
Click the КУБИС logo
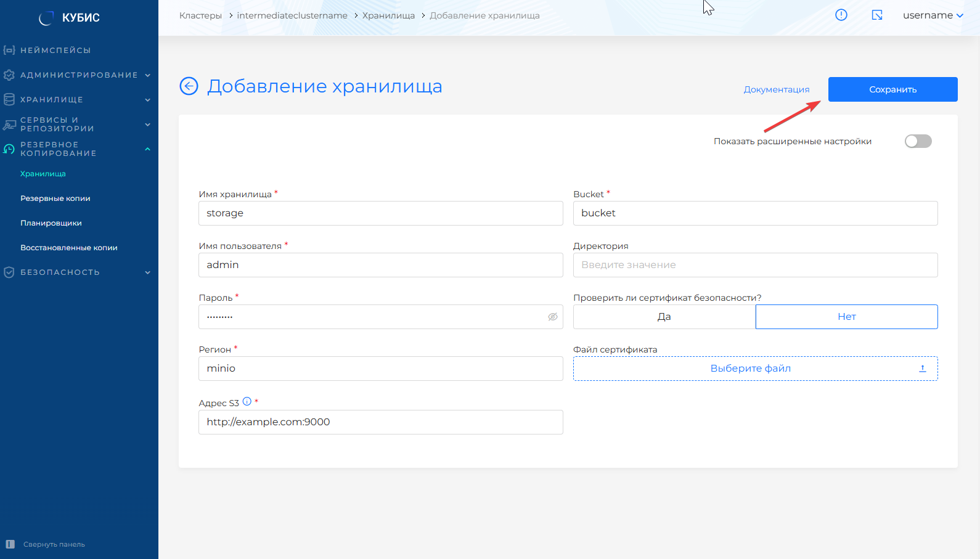point(69,18)
